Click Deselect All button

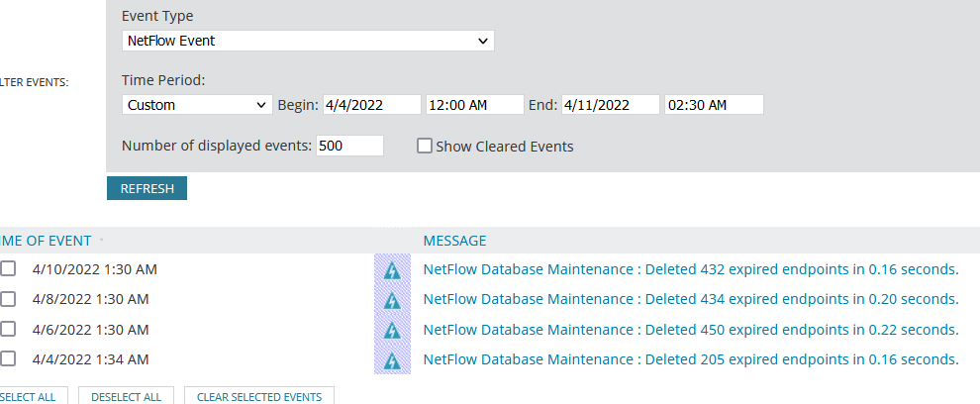(126, 396)
